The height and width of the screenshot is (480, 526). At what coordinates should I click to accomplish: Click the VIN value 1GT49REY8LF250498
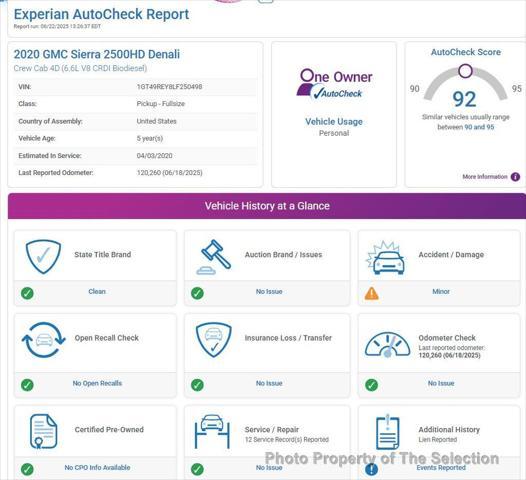point(169,87)
